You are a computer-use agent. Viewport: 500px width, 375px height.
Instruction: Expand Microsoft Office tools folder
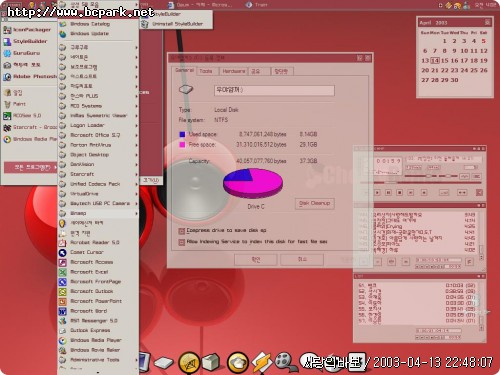[98, 135]
